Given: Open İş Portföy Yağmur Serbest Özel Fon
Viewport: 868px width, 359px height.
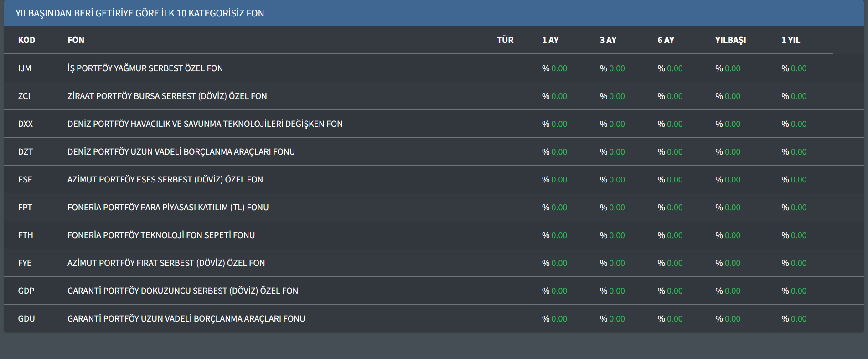Looking at the screenshot, I should coord(145,68).
